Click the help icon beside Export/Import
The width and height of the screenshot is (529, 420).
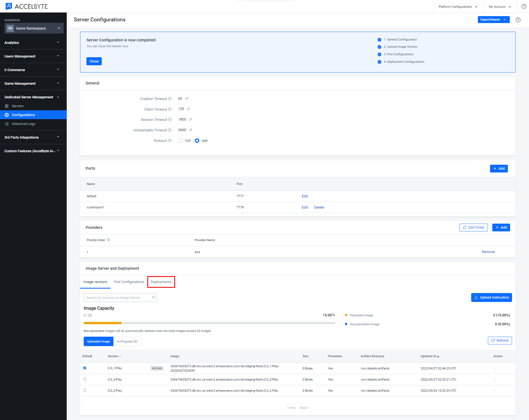[x=518, y=20]
